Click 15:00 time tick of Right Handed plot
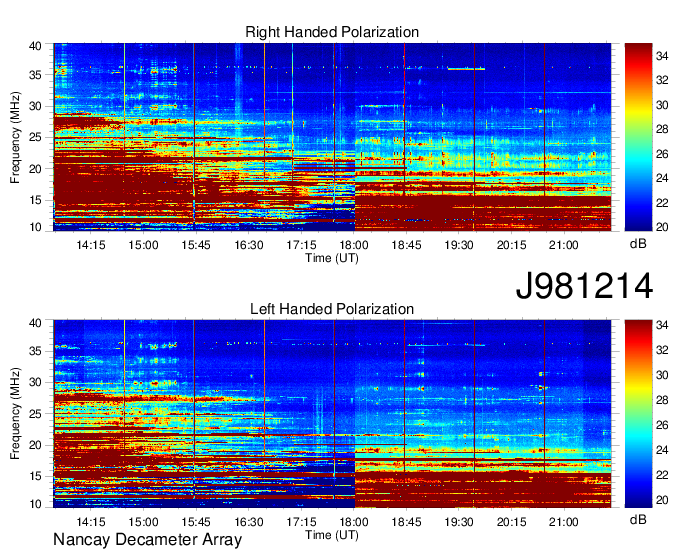The image size is (680, 552). coord(143,245)
